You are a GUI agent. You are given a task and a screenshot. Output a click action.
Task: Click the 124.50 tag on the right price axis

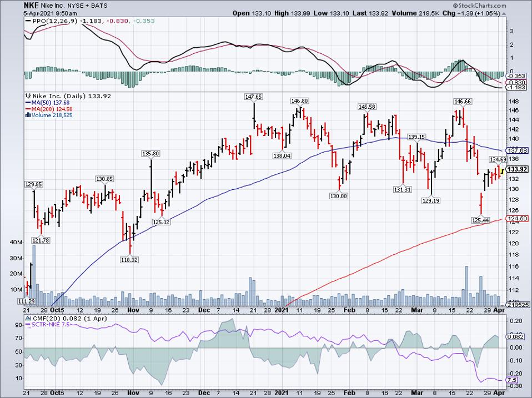coord(518,219)
